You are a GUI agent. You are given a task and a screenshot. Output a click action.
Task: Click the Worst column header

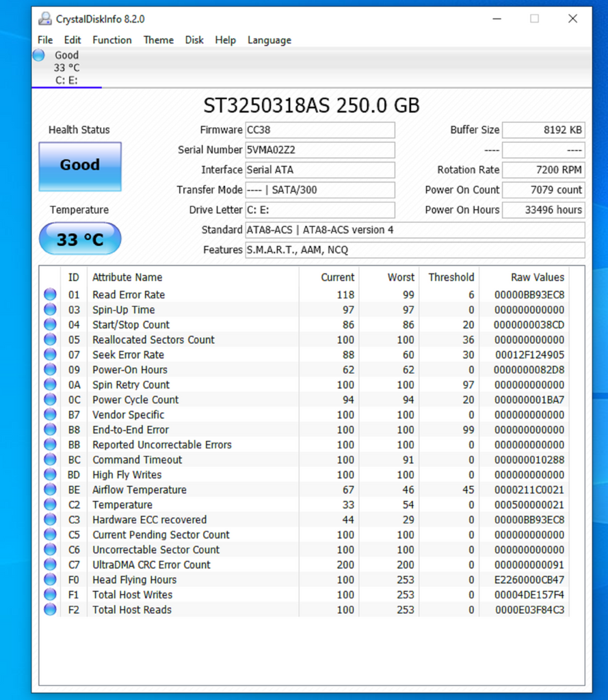click(390, 278)
